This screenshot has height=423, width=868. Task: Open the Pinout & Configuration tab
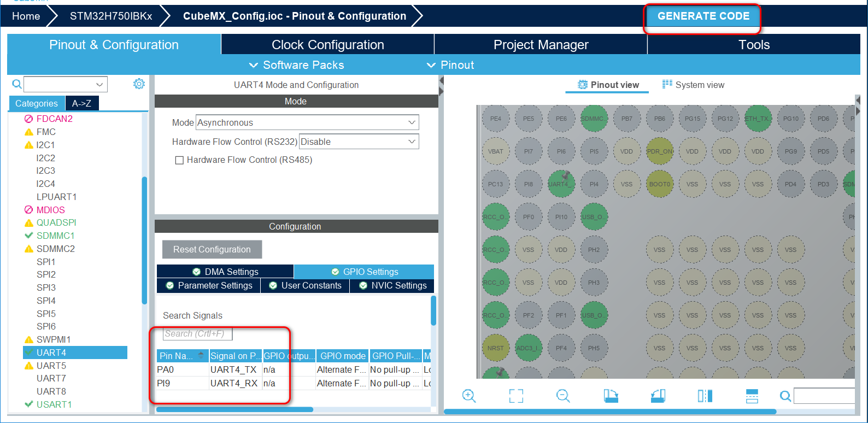(x=114, y=45)
